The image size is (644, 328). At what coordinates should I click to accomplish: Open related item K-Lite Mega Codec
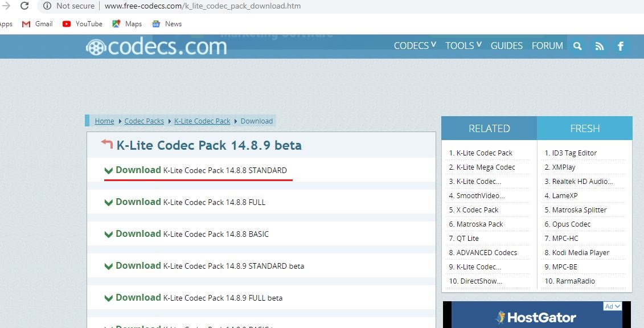(482, 167)
